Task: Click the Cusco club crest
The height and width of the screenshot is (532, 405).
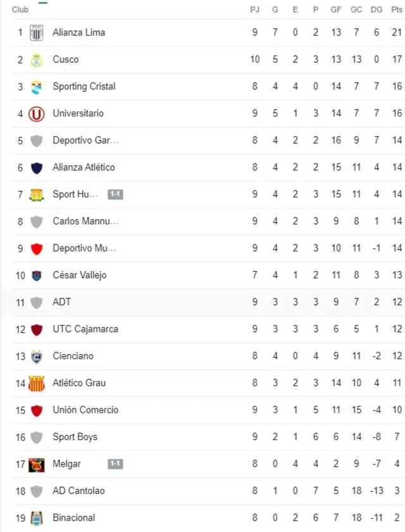Action: click(x=37, y=60)
